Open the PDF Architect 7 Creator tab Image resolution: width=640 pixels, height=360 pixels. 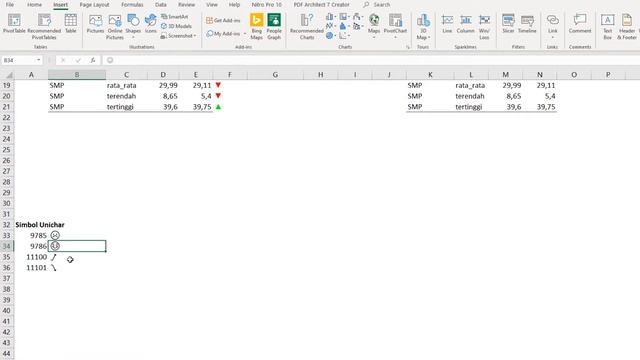pyautogui.click(x=322, y=4)
